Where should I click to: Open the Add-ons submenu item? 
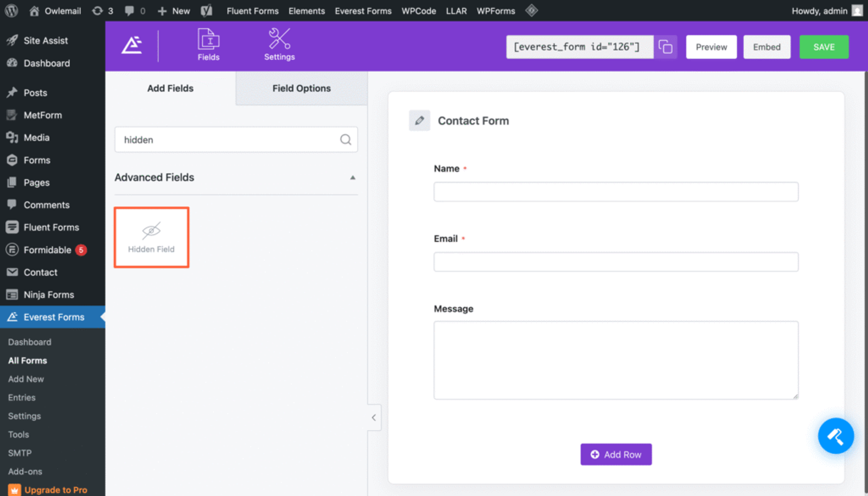click(x=25, y=471)
